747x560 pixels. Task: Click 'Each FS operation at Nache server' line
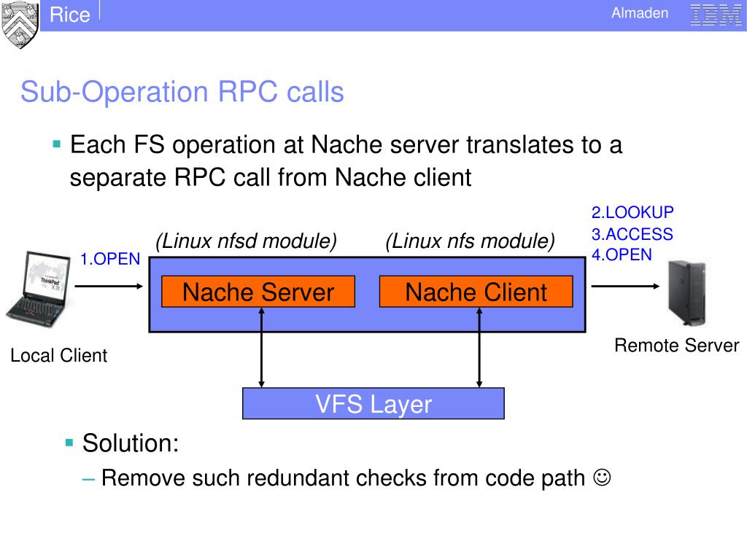click(x=346, y=145)
